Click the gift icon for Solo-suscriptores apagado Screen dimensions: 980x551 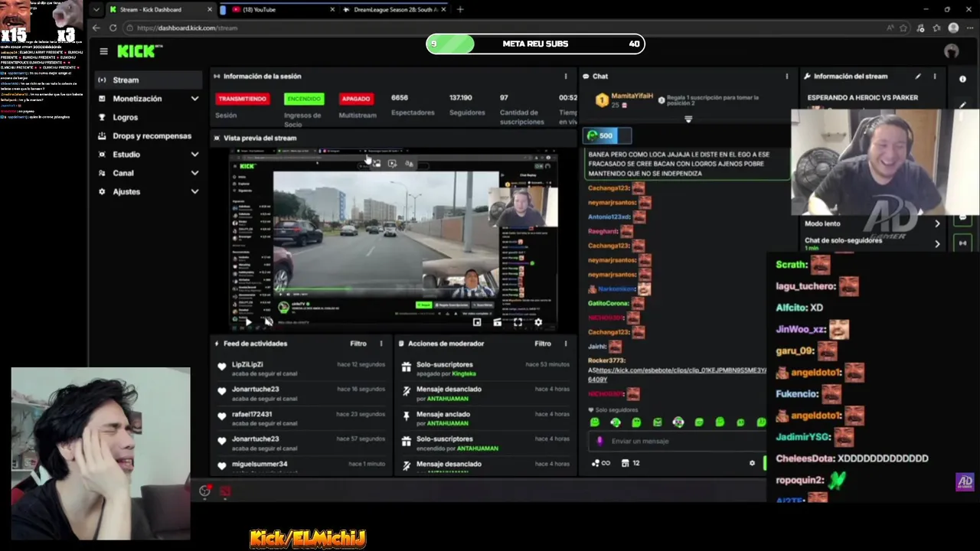(x=407, y=367)
